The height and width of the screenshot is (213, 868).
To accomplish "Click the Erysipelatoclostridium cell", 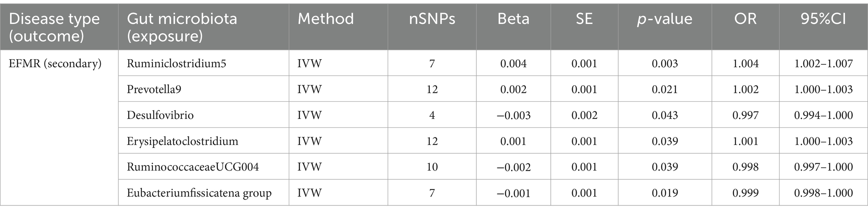I will point(183,141).
